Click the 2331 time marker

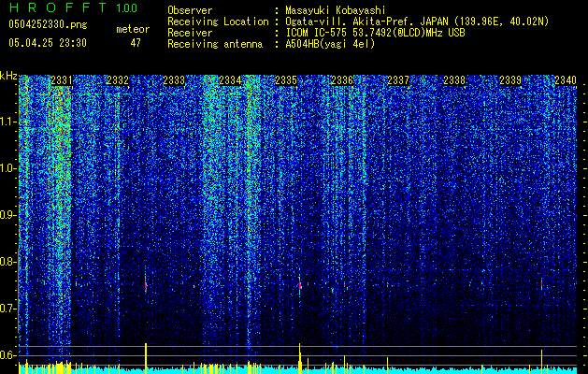point(62,80)
